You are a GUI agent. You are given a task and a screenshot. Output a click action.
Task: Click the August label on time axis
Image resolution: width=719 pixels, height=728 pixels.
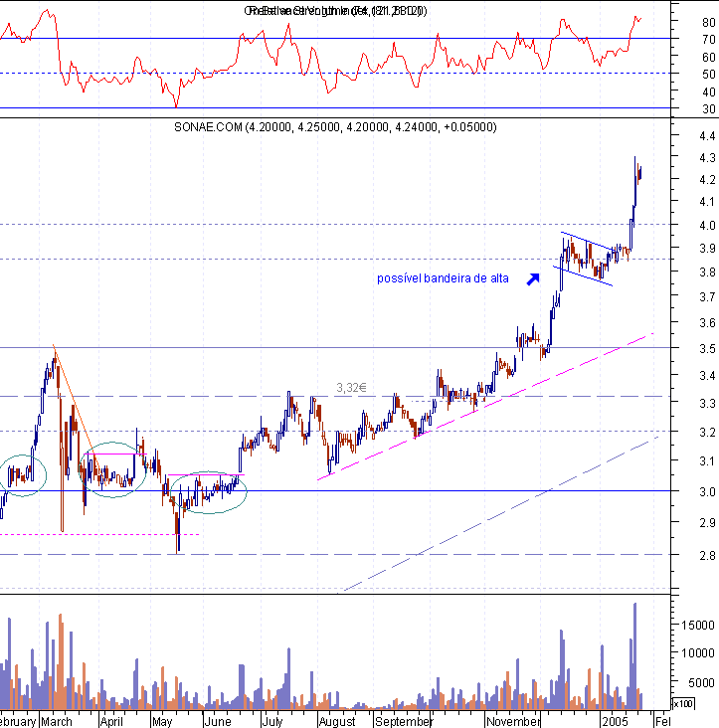337,721
